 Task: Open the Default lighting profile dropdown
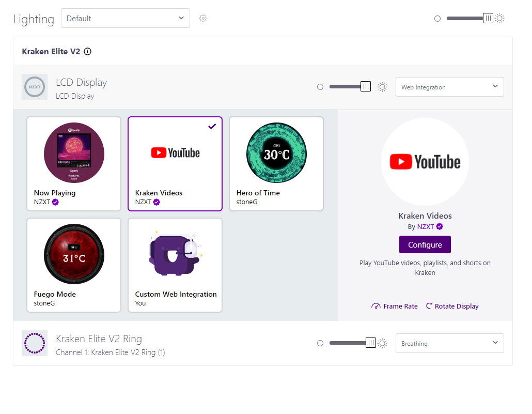coord(125,18)
